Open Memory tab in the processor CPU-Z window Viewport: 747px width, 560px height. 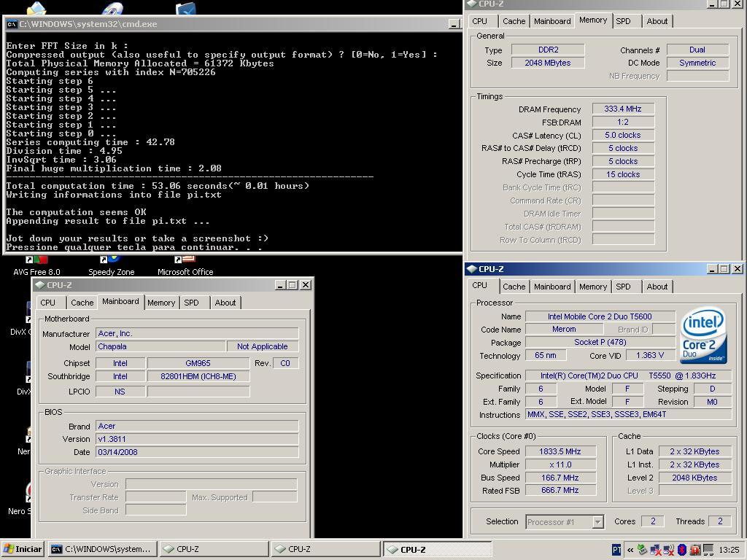click(593, 287)
